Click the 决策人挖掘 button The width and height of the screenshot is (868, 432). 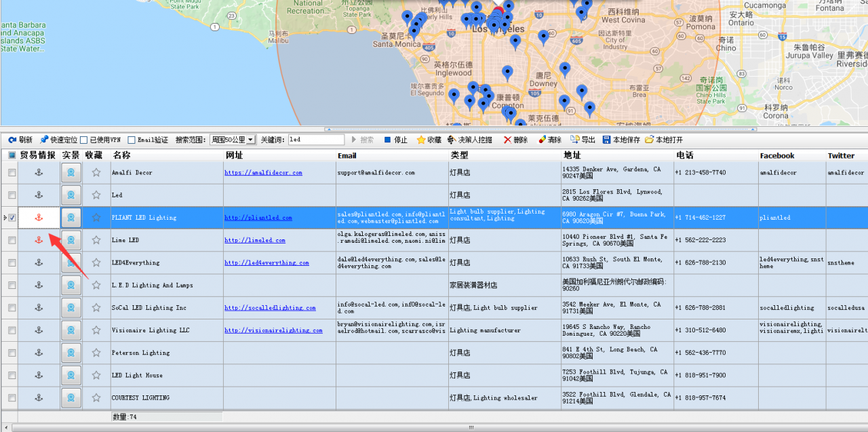coord(469,140)
